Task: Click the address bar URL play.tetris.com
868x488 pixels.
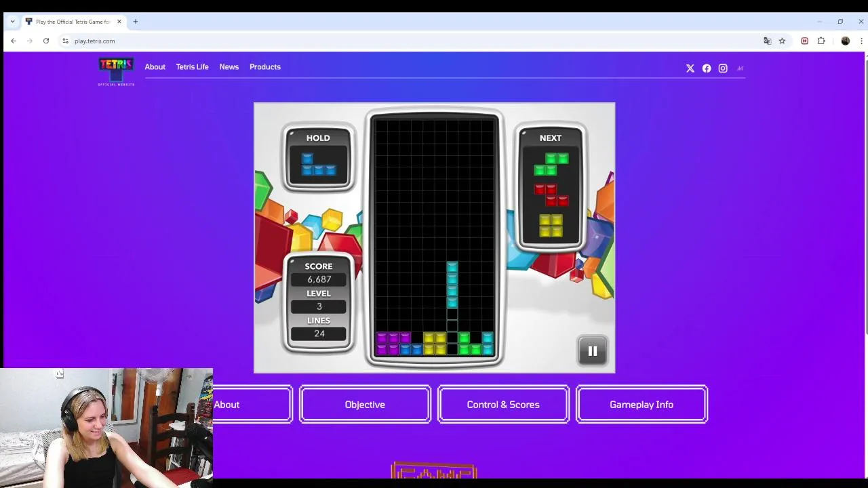Action: click(94, 41)
